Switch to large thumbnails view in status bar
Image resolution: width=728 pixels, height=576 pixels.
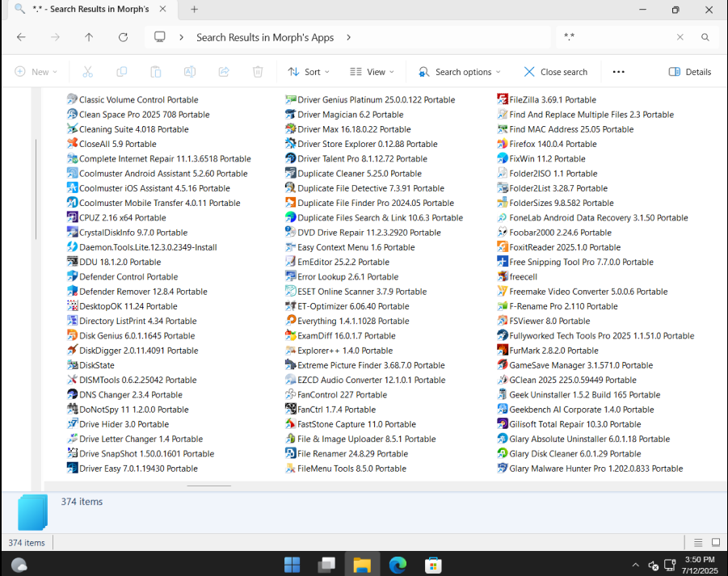pos(715,543)
